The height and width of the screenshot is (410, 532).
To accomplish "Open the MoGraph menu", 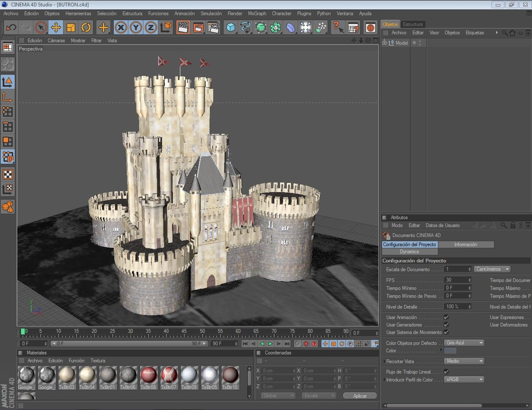I will (x=257, y=13).
